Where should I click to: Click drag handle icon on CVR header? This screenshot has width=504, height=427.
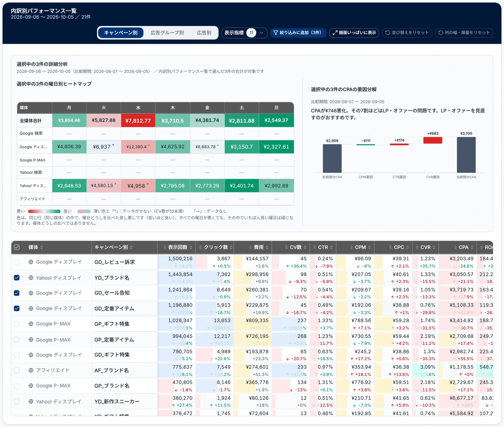(417, 247)
